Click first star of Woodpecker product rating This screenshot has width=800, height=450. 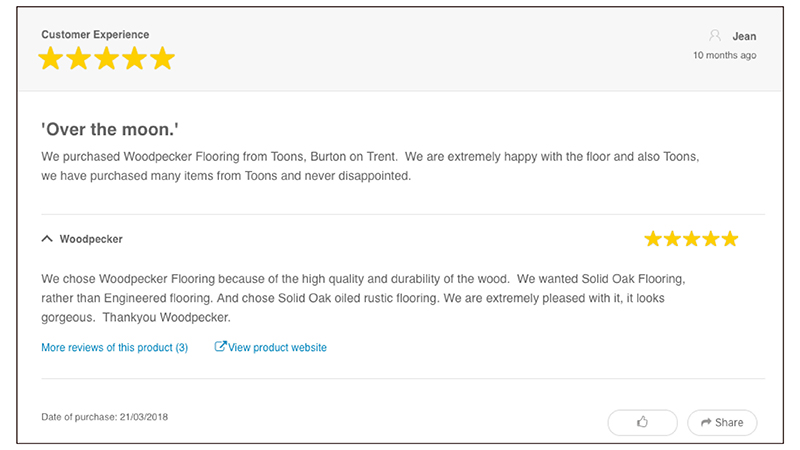coord(653,239)
